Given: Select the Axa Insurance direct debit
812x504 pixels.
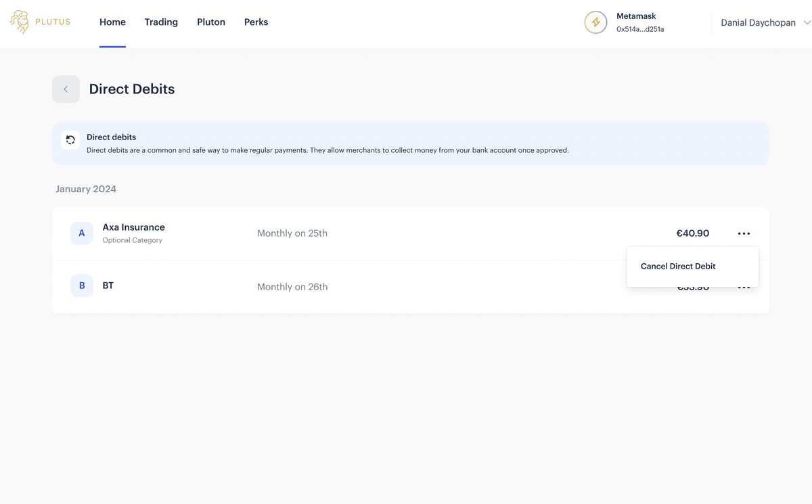Looking at the screenshot, I should coord(410,233).
